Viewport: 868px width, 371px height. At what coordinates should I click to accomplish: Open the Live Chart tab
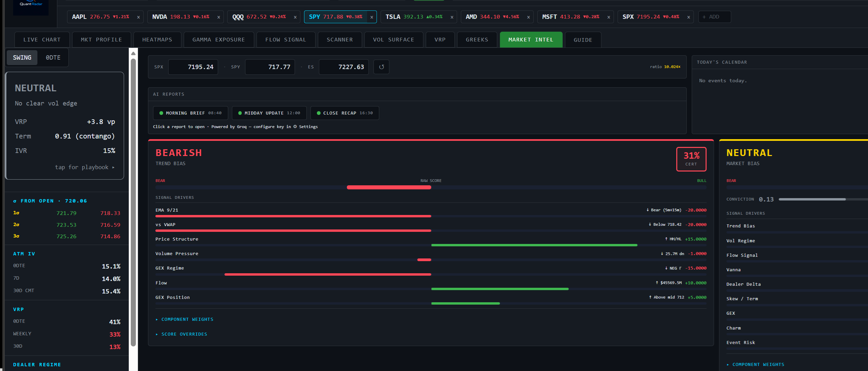tap(42, 40)
